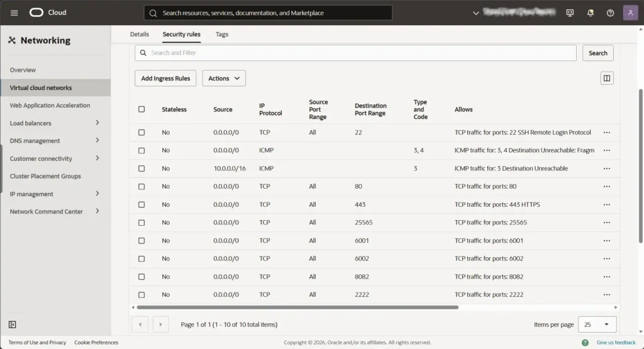
Task: Collapse the sidebar panel icon
Action: click(x=13, y=324)
